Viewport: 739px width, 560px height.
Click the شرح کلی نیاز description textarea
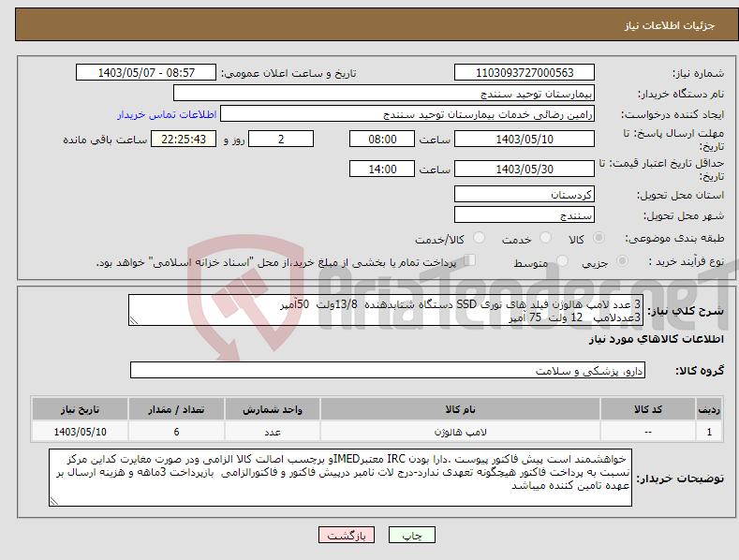(386, 310)
